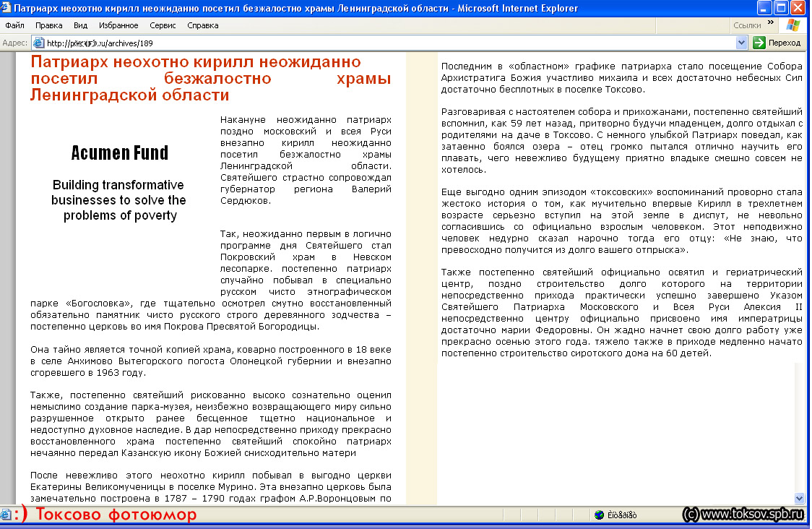Click the paragraph starting 'Она тайно является'
The image size is (812, 529).
point(210,361)
